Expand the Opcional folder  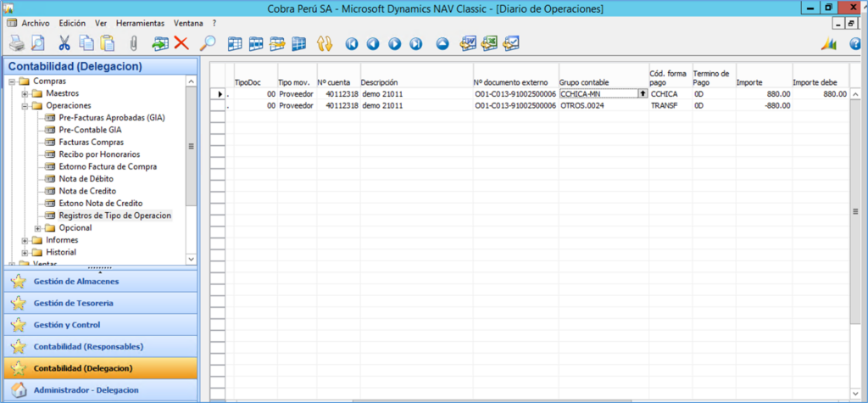pos(37,228)
